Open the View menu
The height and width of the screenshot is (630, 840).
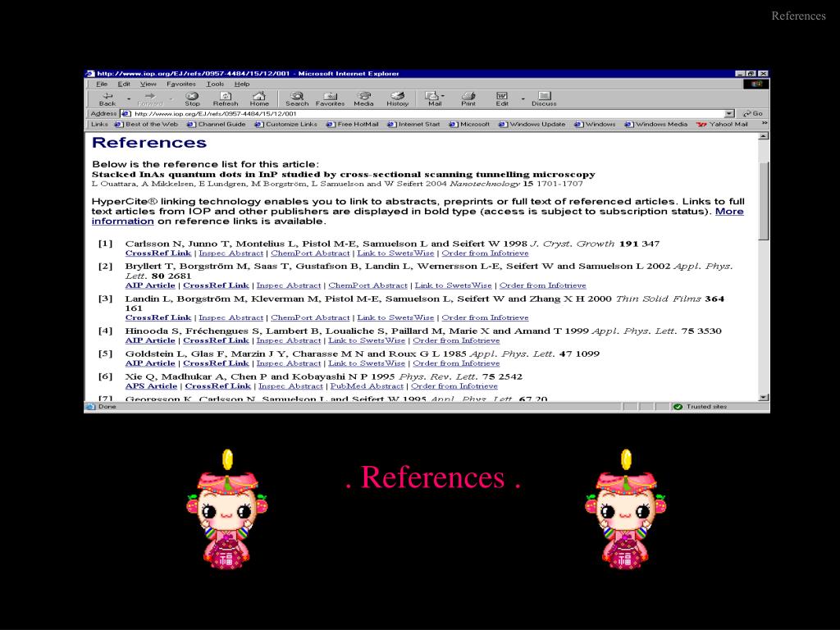[148, 84]
